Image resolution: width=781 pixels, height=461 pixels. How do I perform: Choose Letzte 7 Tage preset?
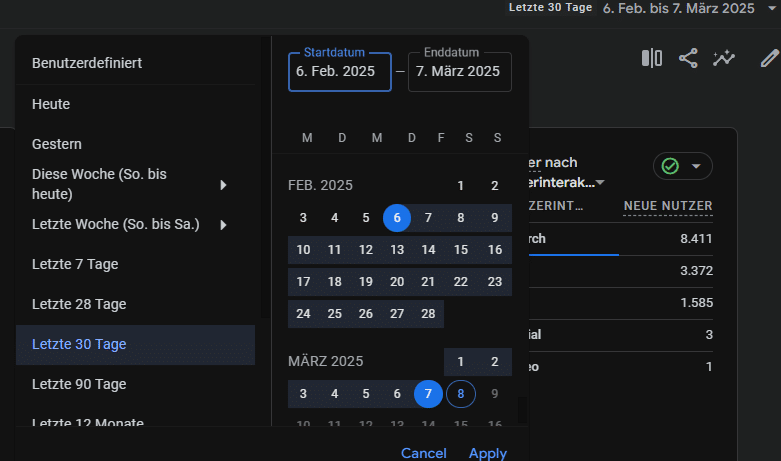135,264
